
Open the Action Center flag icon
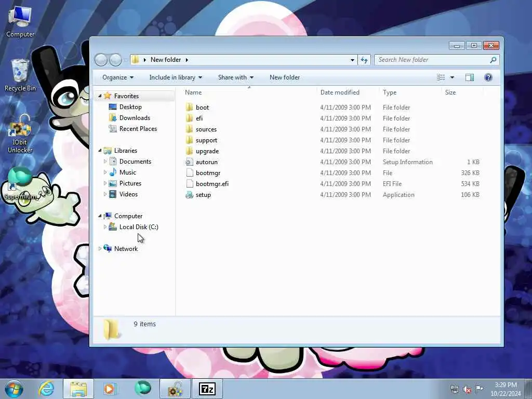(479, 389)
